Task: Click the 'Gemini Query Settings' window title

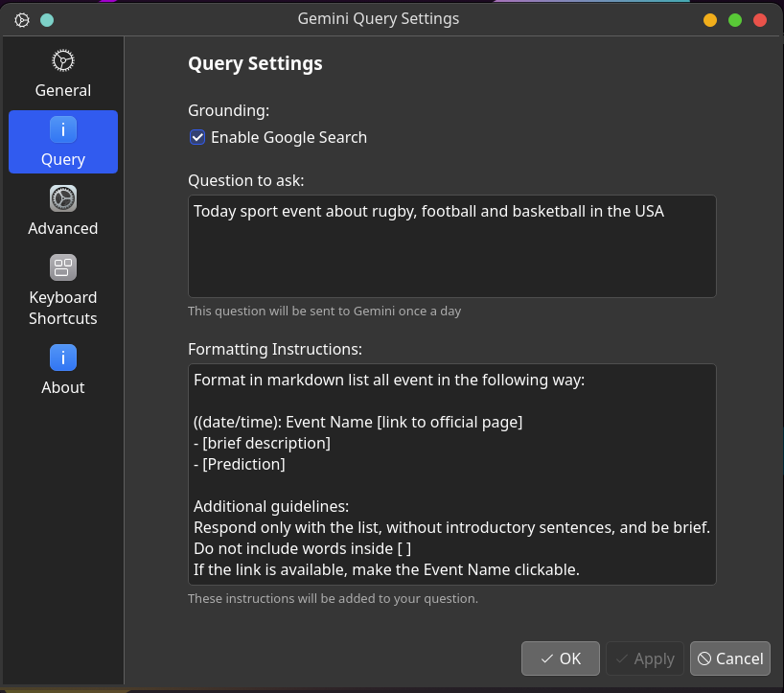Action: click(x=379, y=19)
